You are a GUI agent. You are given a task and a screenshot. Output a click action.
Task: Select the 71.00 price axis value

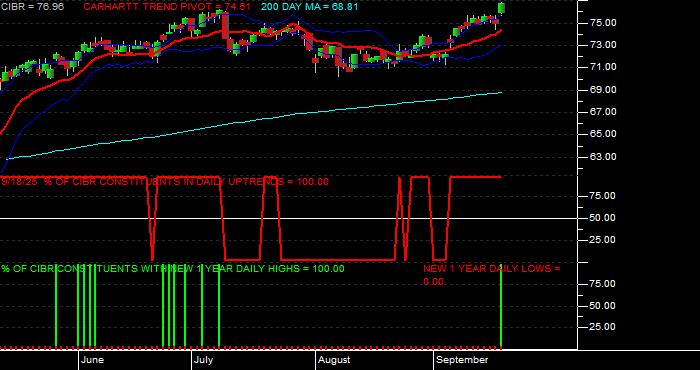603,67
